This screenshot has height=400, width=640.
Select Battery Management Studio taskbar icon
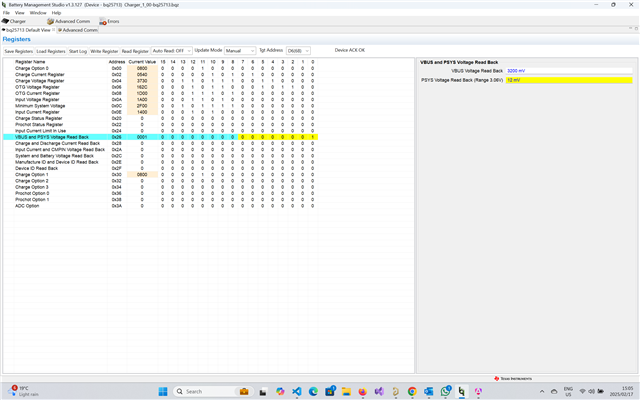tap(462, 391)
